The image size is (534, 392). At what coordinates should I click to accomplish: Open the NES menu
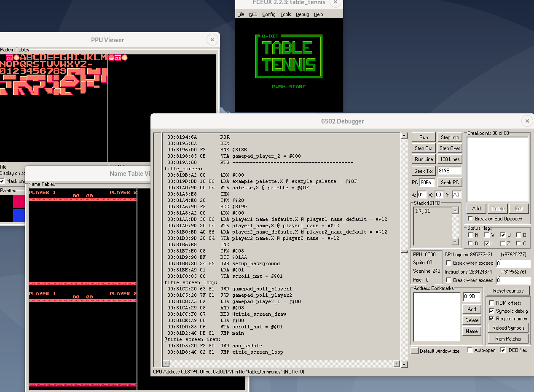253,14
